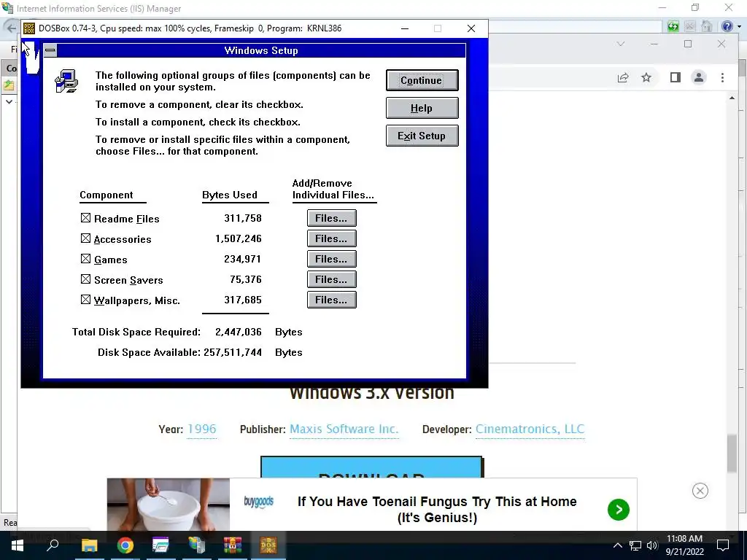Clear the Games component checkbox
Image resolution: width=747 pixels, height=560 pixels.
(86, 259)
